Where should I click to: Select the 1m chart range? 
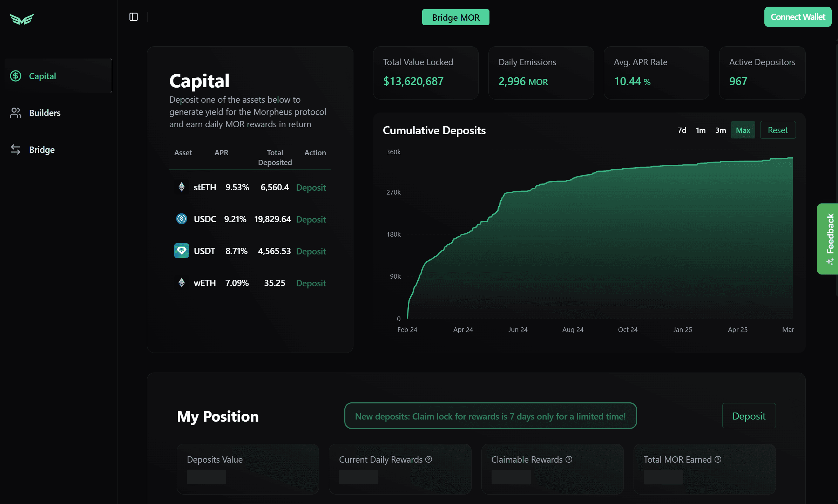[x=701, y=130]
